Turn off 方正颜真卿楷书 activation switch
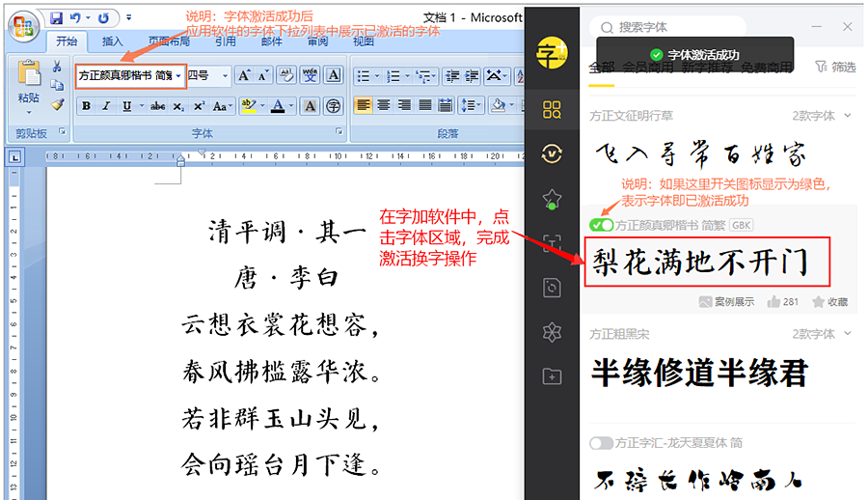Screen dimensions: 868x500 pyautogui.click(x=602, y=225)
